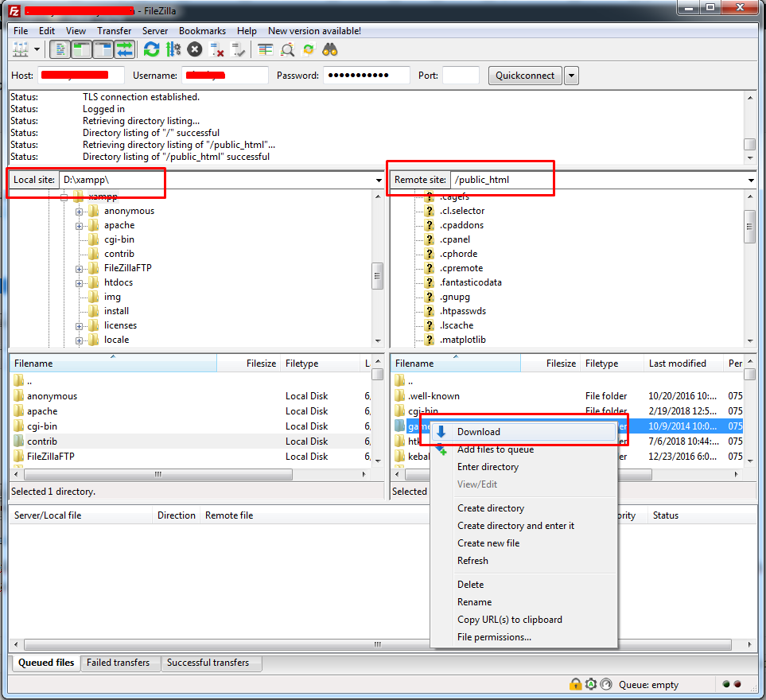Click the Password input field

click(367, 76)
